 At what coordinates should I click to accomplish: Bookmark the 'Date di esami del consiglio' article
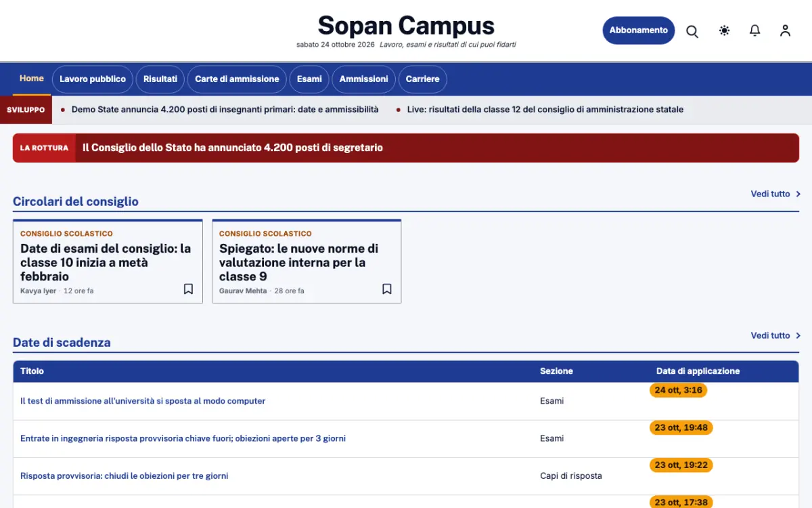[x=188, y=289]
